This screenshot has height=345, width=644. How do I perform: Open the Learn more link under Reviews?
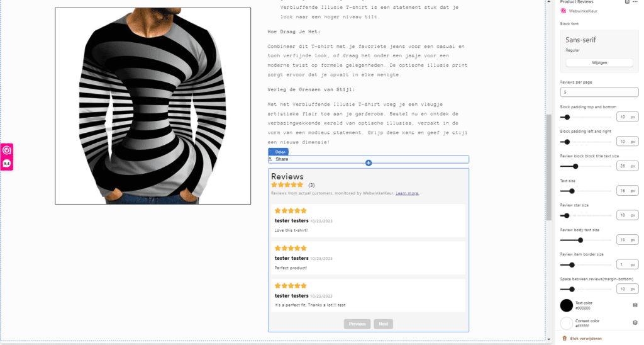point(407,193)
